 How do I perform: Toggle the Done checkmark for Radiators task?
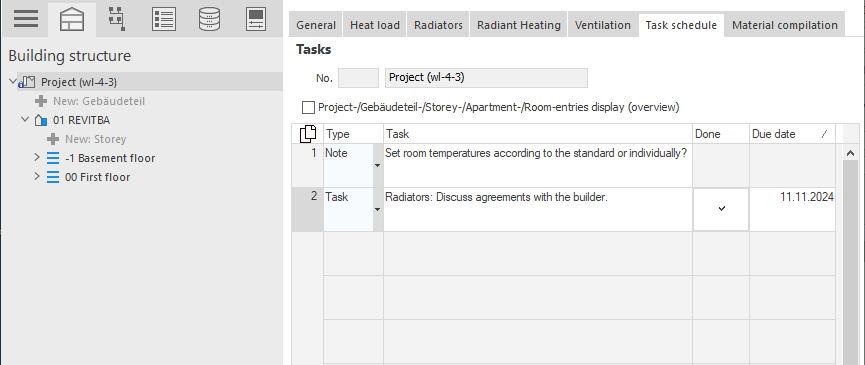pos(721,209)
